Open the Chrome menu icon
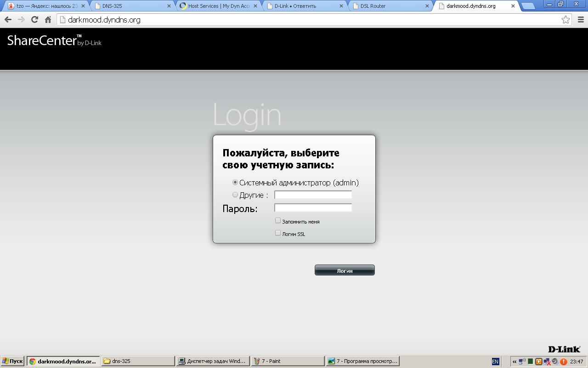This screenshot has width=588, height=368. tap(580, 20)
